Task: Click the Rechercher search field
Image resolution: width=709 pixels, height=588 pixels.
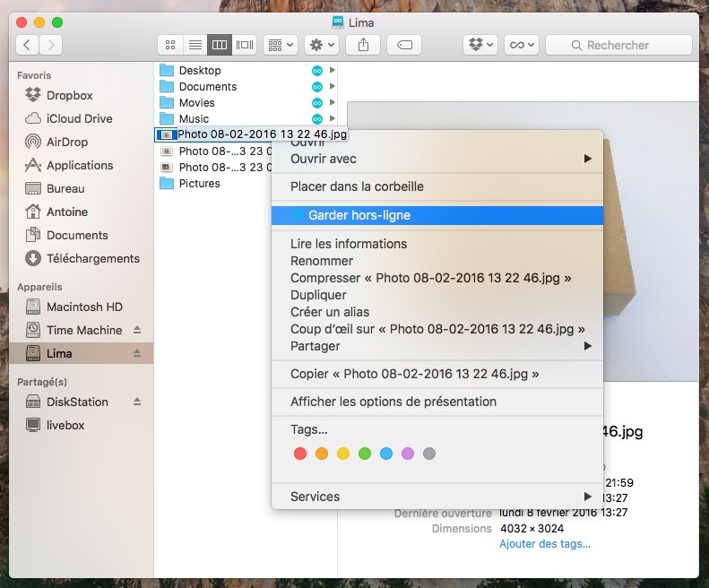Action: tap(618, 45)
